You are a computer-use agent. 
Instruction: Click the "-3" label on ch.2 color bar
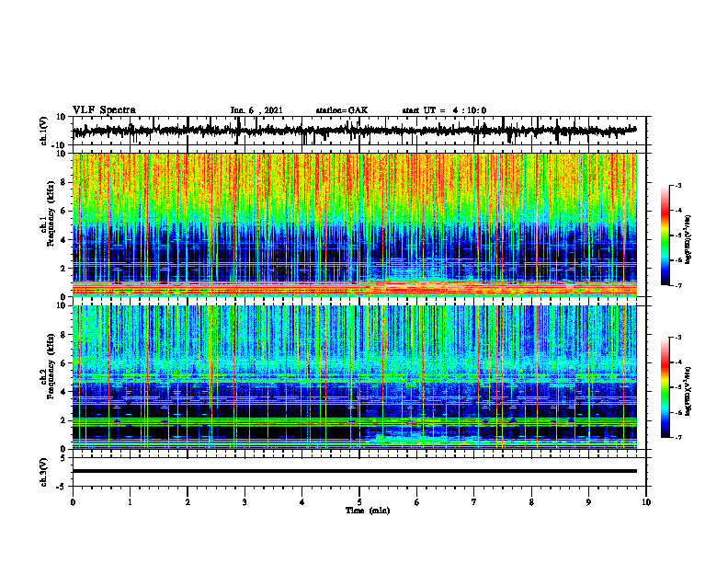click(x=678, y=338)
